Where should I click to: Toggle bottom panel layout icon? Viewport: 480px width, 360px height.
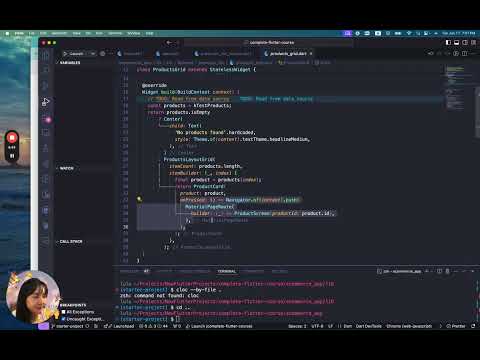click(457, 43)
